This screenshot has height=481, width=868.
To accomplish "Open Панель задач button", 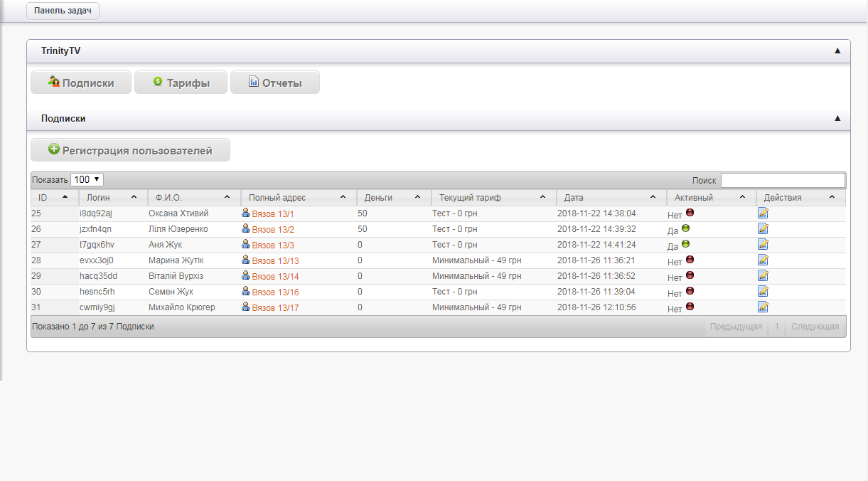I will pyautogui.click(x=63, y=11).
